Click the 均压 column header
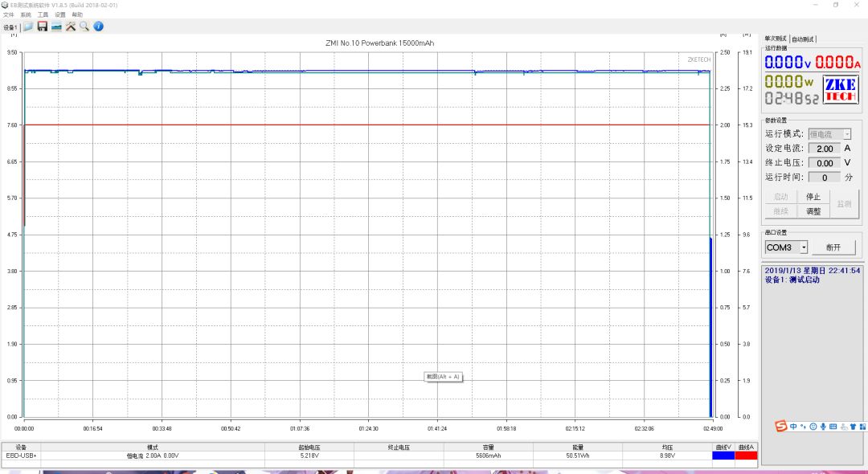The image size is (868, 474). [x=667, y=447]
